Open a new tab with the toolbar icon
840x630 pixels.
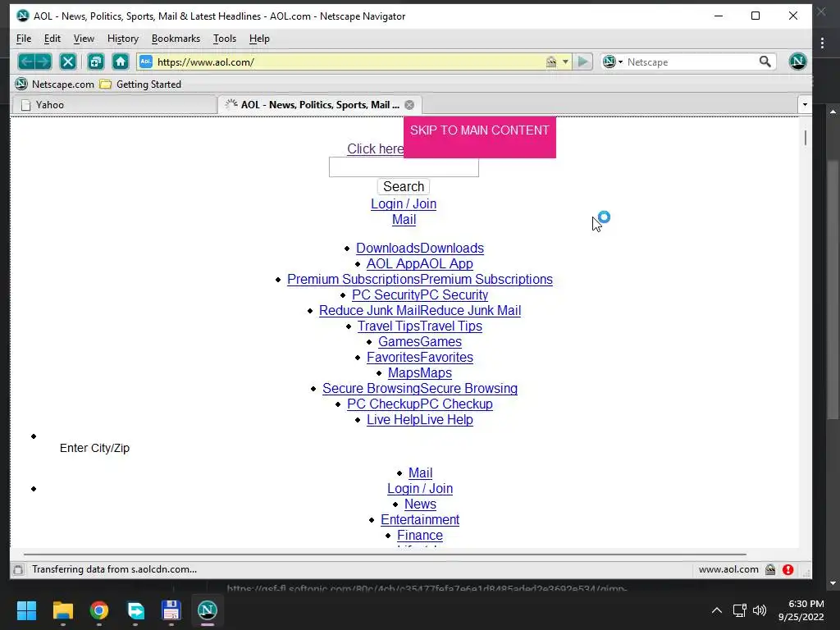(95, 62)
